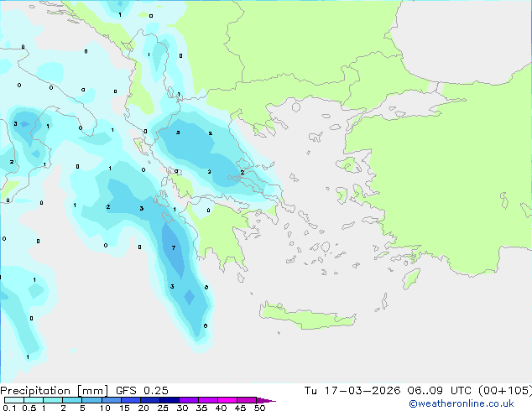Click the 35–40 mm legend color box
532x411 pixels.
[208, 400]
